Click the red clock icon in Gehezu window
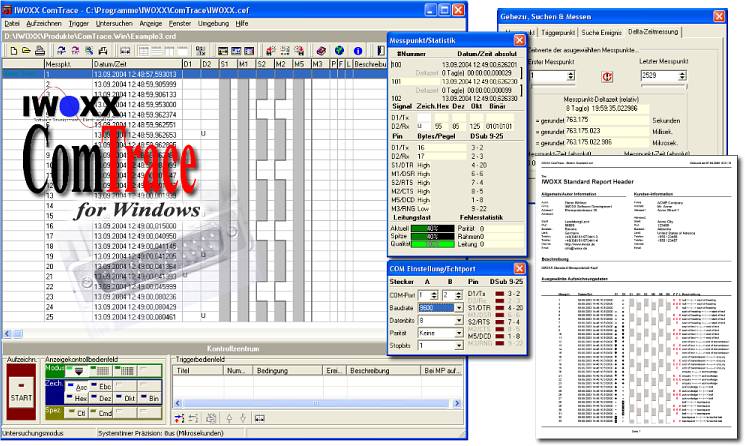 coord(607,76)
